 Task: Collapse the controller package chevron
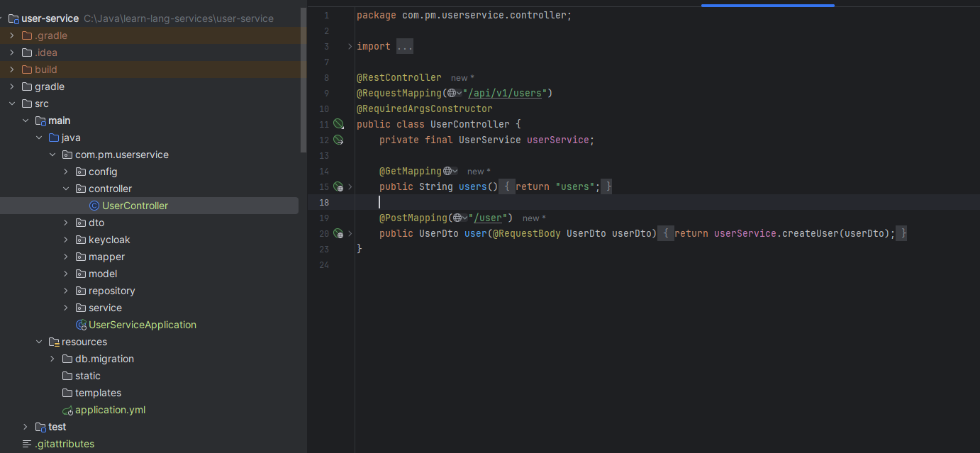(x=66, y=189)
